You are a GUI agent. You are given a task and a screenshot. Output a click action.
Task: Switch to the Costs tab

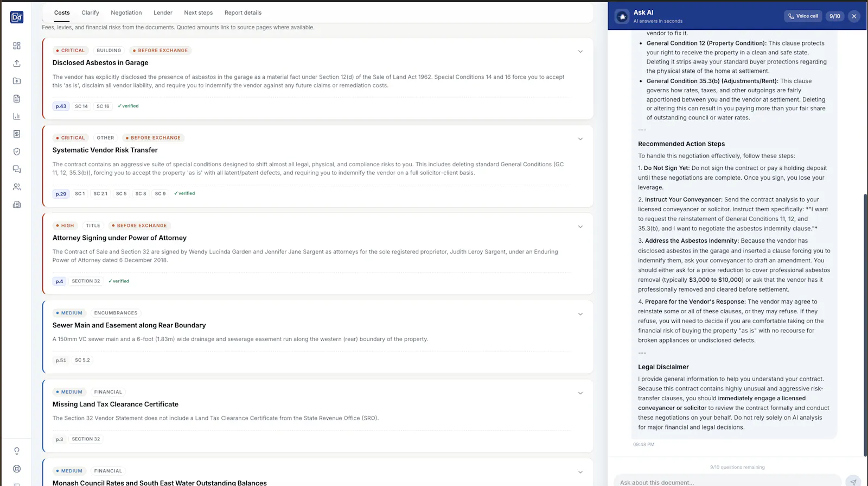coord(62,12)
